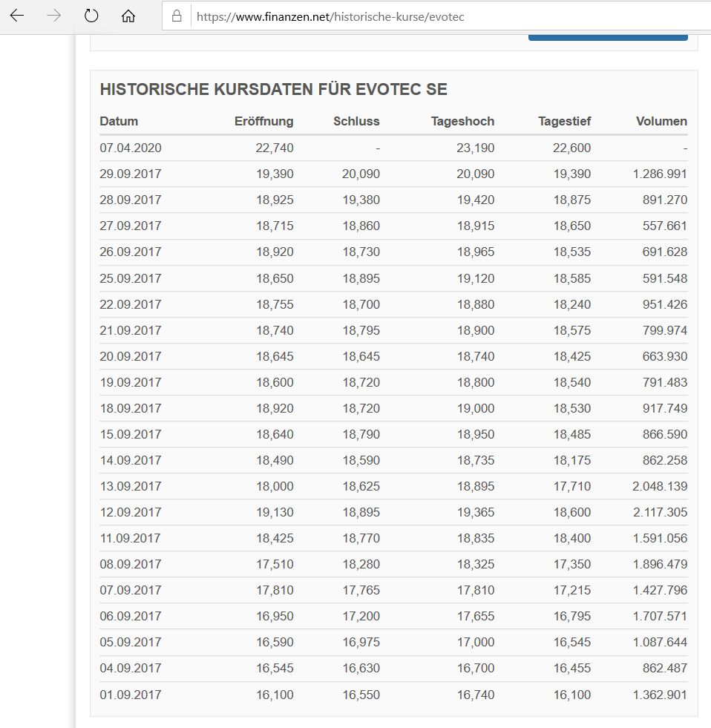The image size is (711, 728).
Task: Select the date 29.09.2017
Action: point(131,174)
